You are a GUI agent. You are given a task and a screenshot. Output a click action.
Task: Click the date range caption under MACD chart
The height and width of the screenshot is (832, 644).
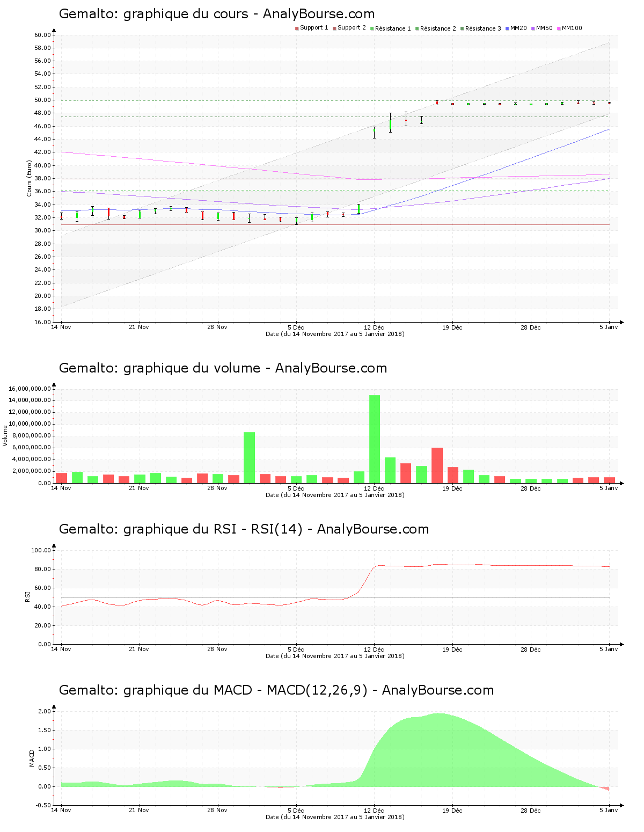pyautogui.click(x=335, y=817)
